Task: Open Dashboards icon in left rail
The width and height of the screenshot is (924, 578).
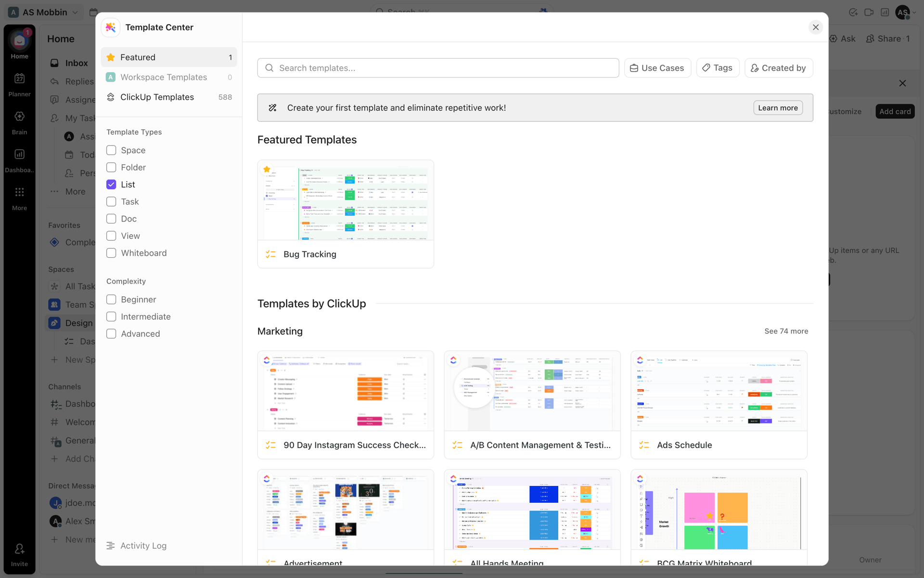Action: point(19,154)
